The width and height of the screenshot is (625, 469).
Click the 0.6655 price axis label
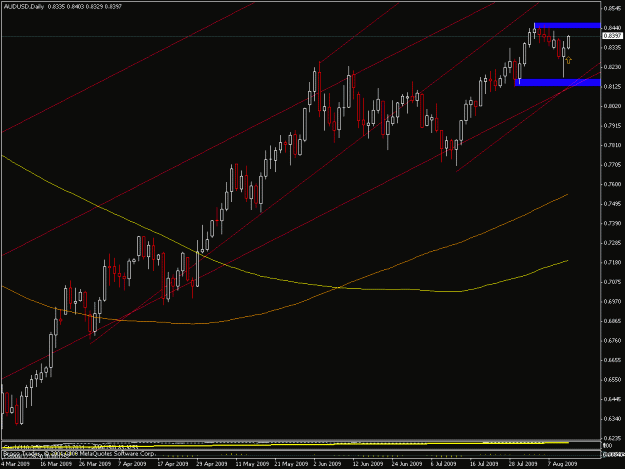click(x=612, y=360)
